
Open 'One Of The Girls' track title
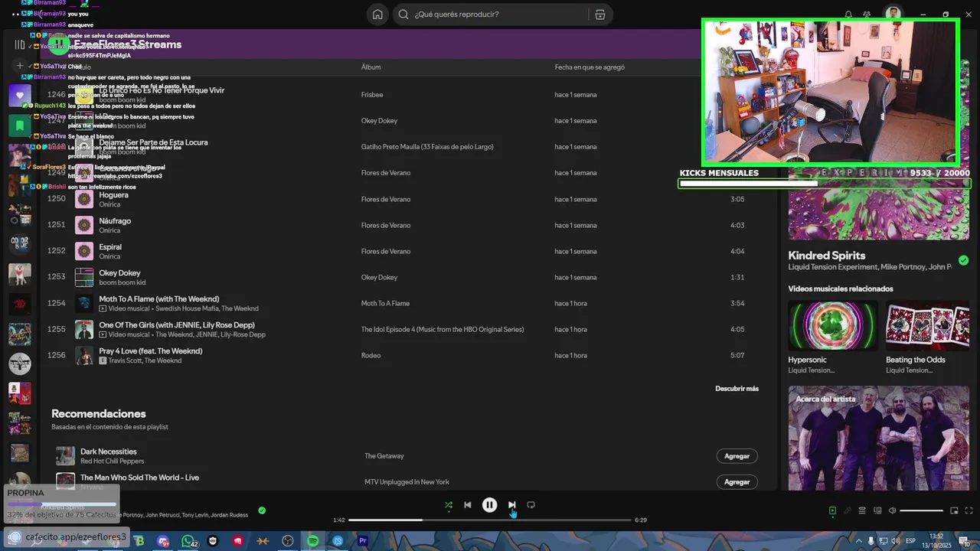click(177, 325)
